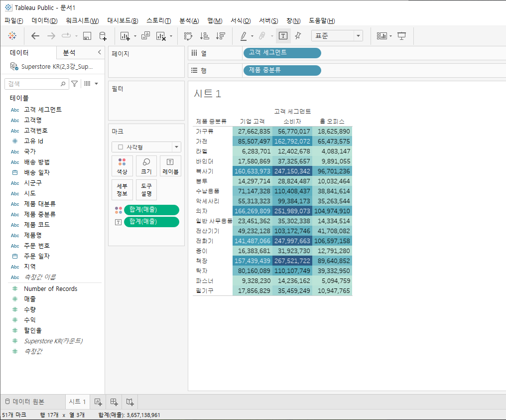506x420 pixels.
Task: Select Number of Records measure
Action: 51,288
